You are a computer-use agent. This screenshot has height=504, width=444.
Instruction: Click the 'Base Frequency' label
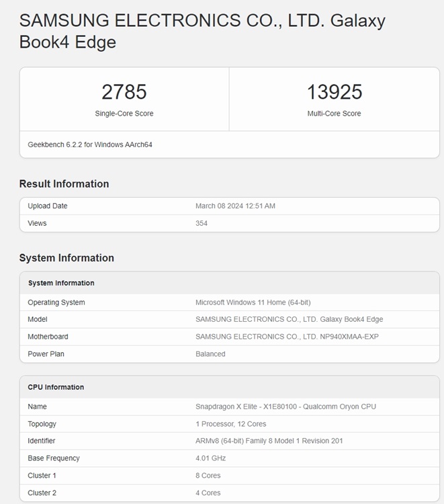click(x=54, y=458)
